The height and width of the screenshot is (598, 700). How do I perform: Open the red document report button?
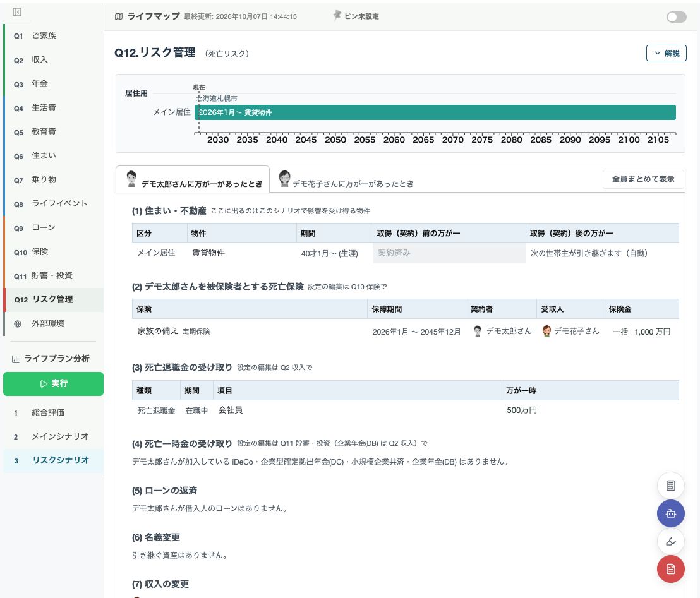pyautogui.click(x=670, y=569)
